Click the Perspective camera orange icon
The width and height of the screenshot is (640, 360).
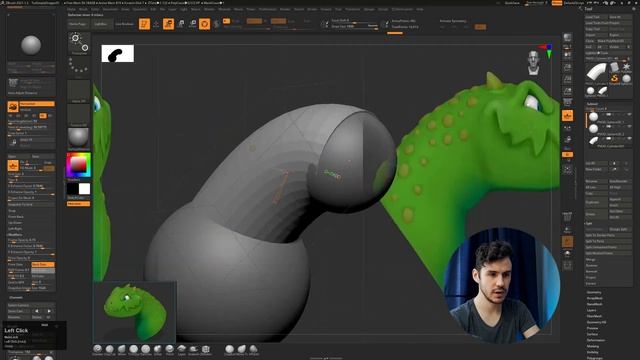click(x=13, y=107)
